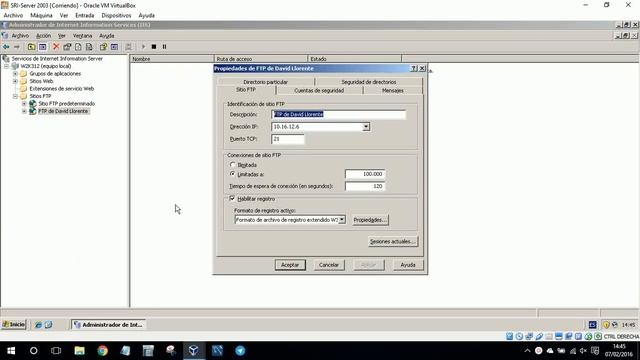Viewport: 640px width, 360px height.
Task: Open VirtualBox Dispositivos menu
Action: click(116, 16)
